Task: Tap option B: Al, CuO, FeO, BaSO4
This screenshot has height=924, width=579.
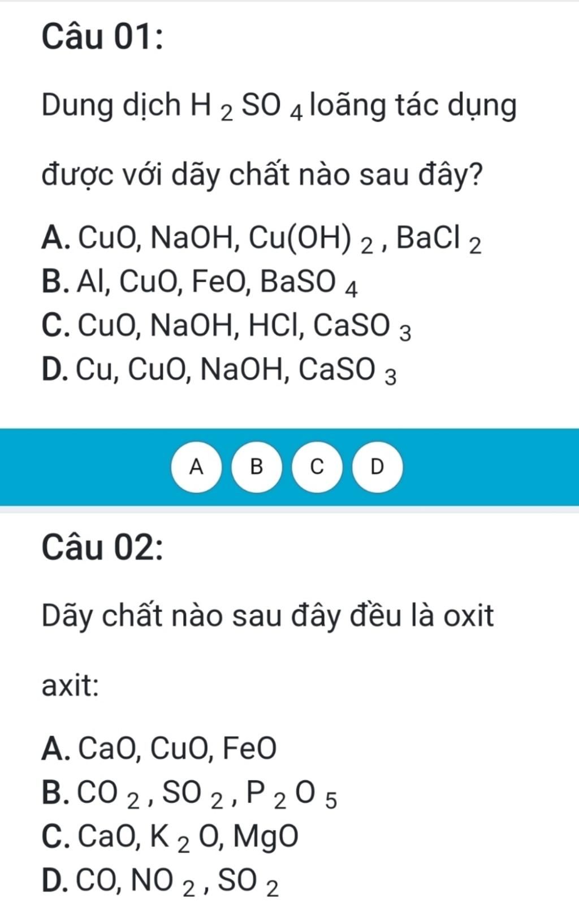Action: tap(200, 282)
